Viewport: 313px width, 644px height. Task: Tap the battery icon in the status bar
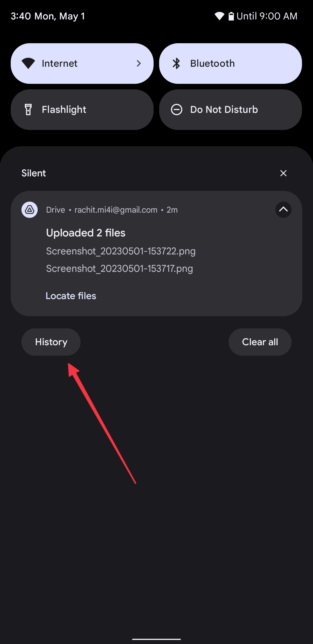(231, 16)
